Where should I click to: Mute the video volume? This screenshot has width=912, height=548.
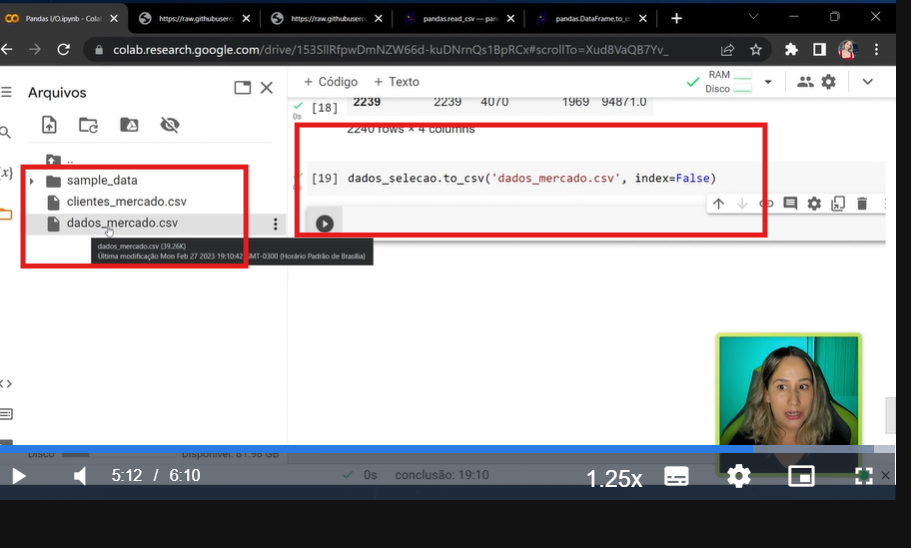tap(80, 476)
